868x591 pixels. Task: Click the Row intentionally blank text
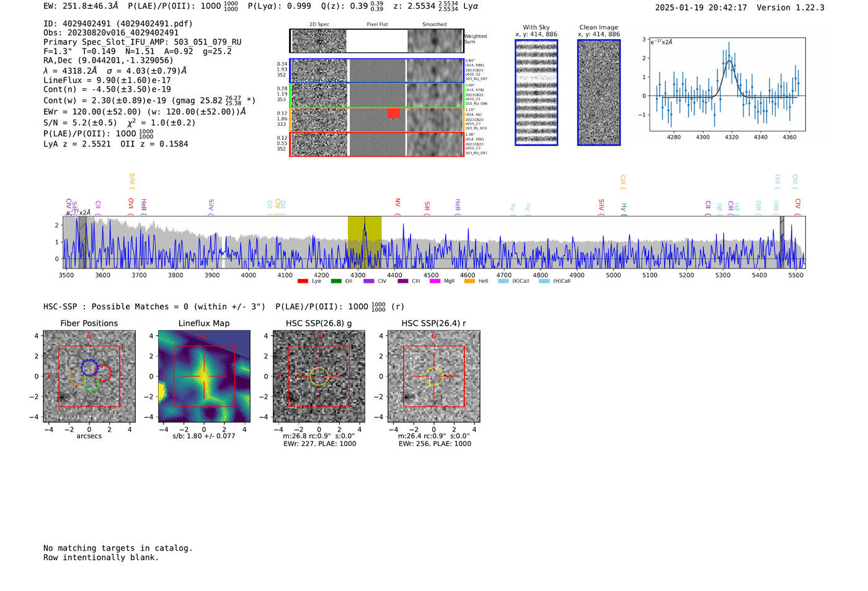click(x=101, y=558)
